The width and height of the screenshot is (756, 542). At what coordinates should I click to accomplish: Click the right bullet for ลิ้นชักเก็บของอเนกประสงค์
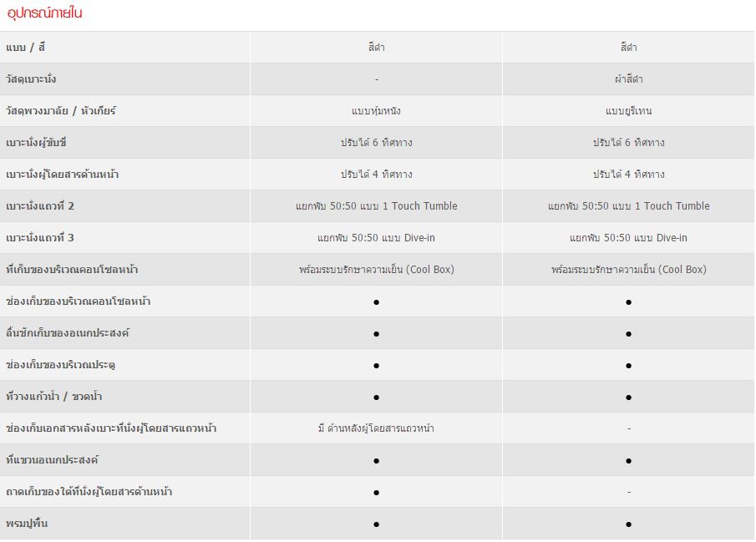(x=628, y=334)
